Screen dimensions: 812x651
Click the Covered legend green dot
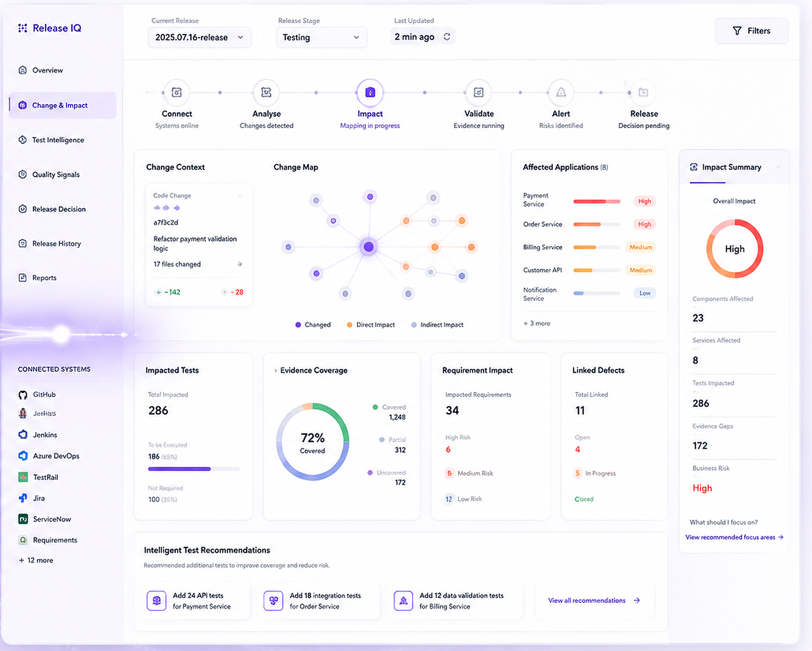pyautogui.click(x=375, y=407)
